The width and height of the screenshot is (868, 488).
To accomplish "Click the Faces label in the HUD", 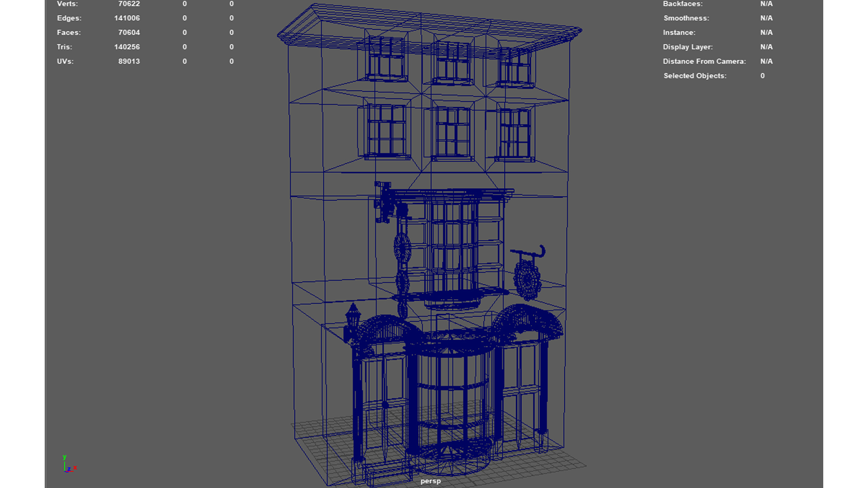I will click(69, 33).
